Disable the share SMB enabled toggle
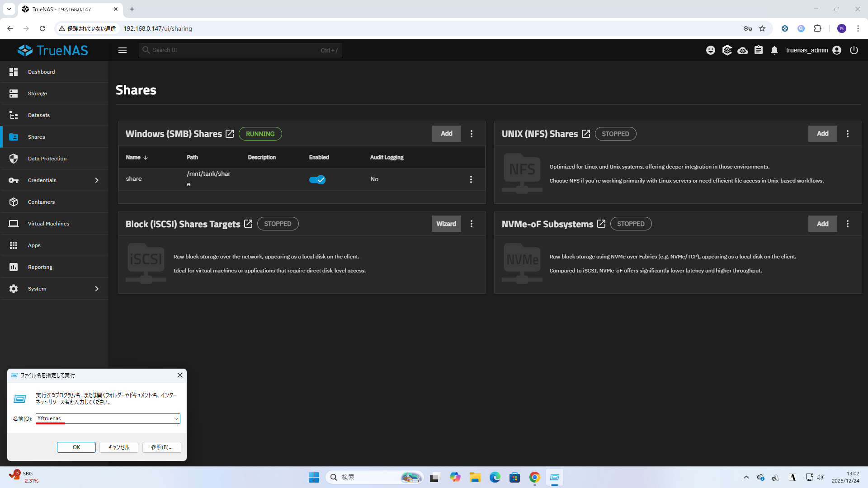This screenshot has height=488, width=868. point(317,179)
